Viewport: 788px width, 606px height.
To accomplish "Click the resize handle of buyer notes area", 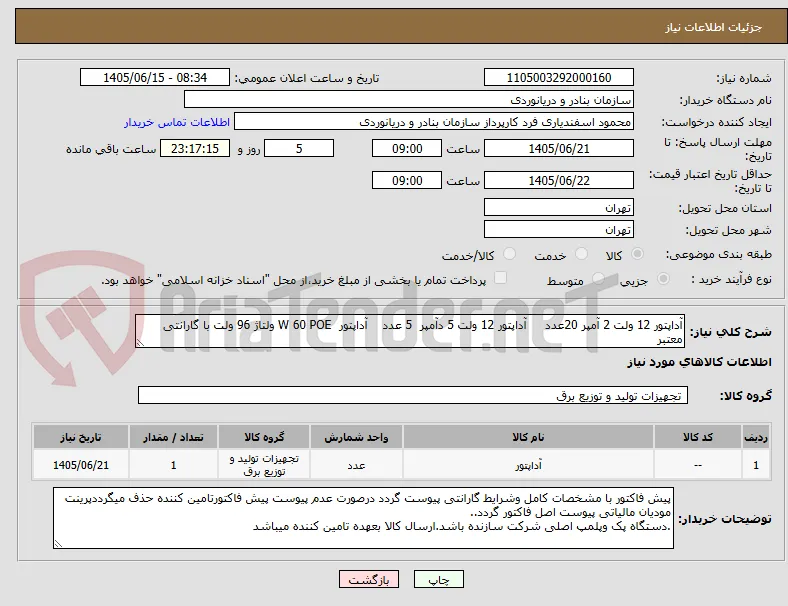I will (x=58, y=544).
